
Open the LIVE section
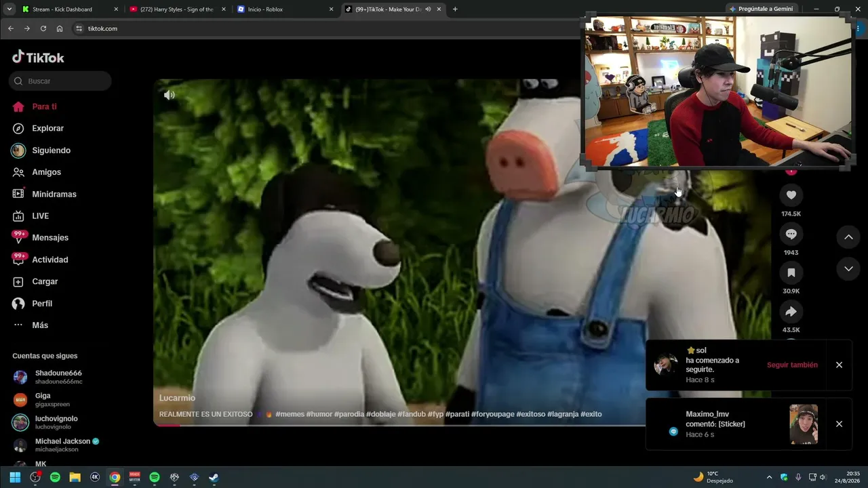pyautogui.click(x=40, y=216)
